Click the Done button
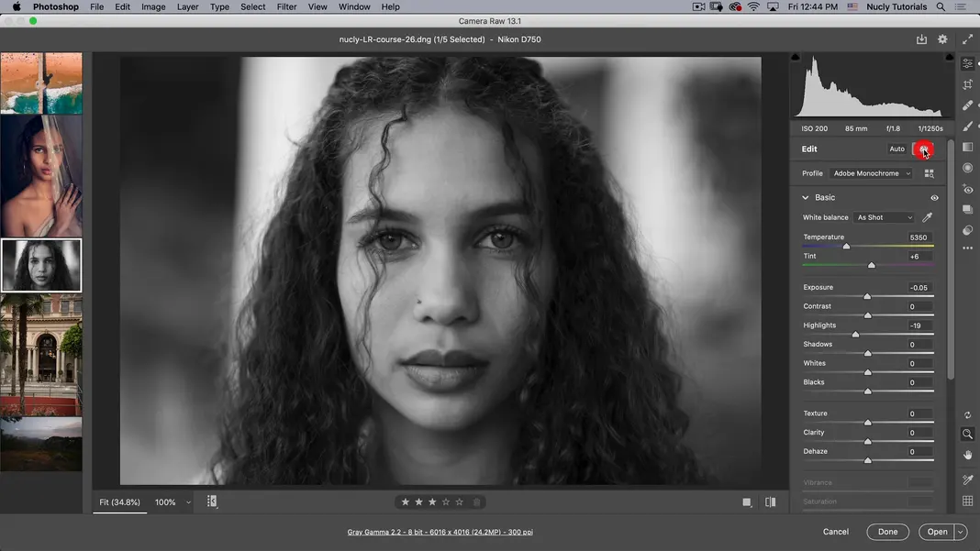The height and width of the screenshot is (551, 980). coord(887,532)
